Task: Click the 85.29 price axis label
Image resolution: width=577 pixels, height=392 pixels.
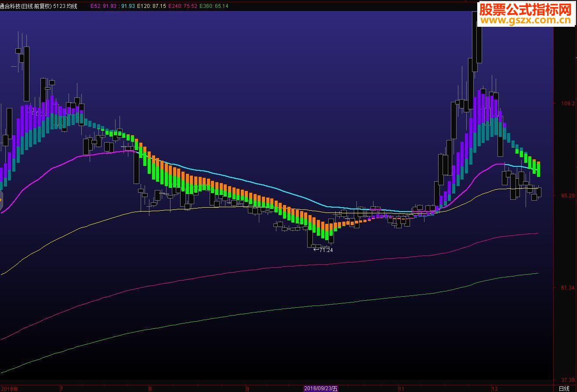Action: tap(568, 196)
